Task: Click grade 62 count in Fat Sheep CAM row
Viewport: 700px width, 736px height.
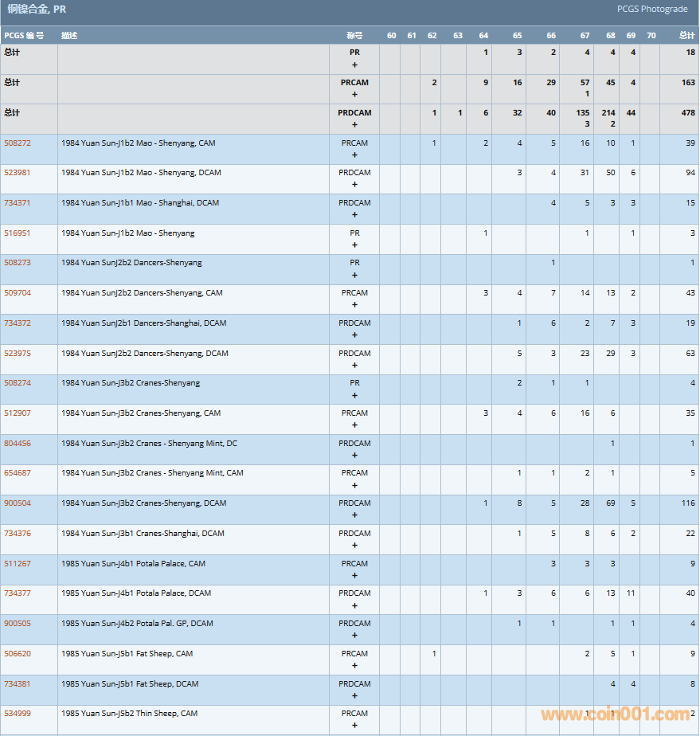Action: pos(433,654)
